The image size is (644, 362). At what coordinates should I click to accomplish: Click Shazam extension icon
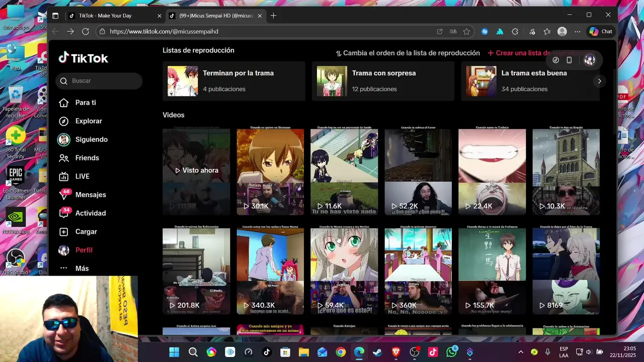[485, 31]
